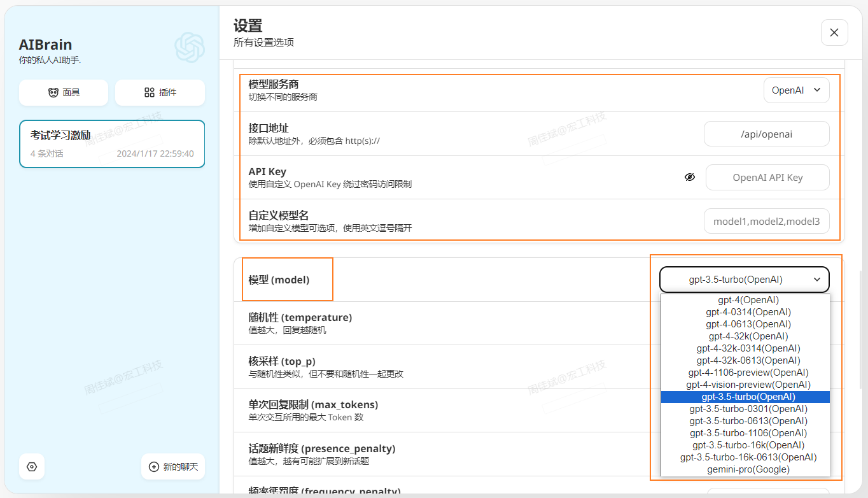Image resolution: width=868 pixels, height=498 pixels.
Task: Click the 自定义模型名 input field
Action: (x=767, y=221)
